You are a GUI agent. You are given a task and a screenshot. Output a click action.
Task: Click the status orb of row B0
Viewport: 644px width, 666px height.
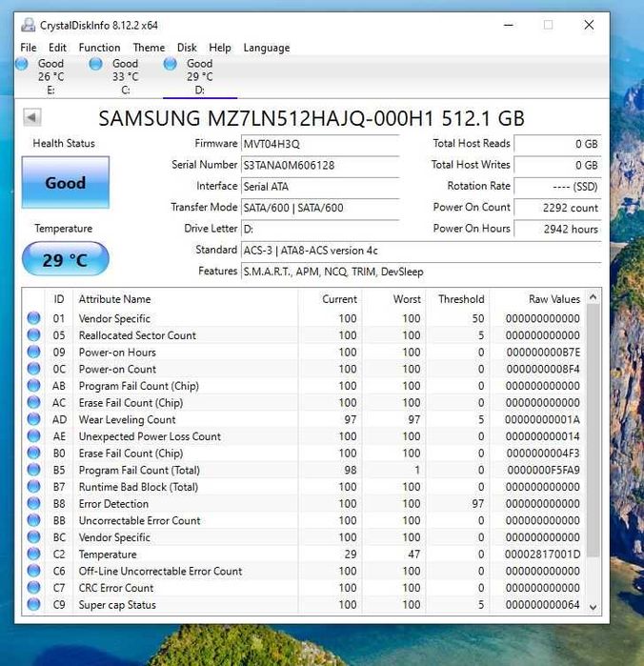pyautogui.click(x=33, y=453)
